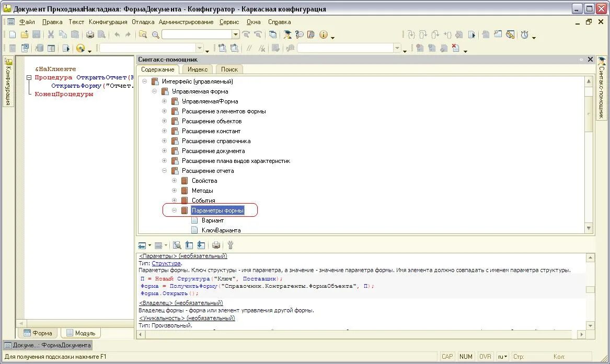
Task: Open the keyboard layout ru dropdown
Action: (x=503, y=357)
